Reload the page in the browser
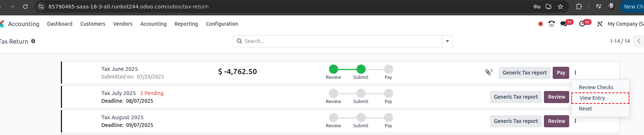644x135 pixels. point(25,7)
